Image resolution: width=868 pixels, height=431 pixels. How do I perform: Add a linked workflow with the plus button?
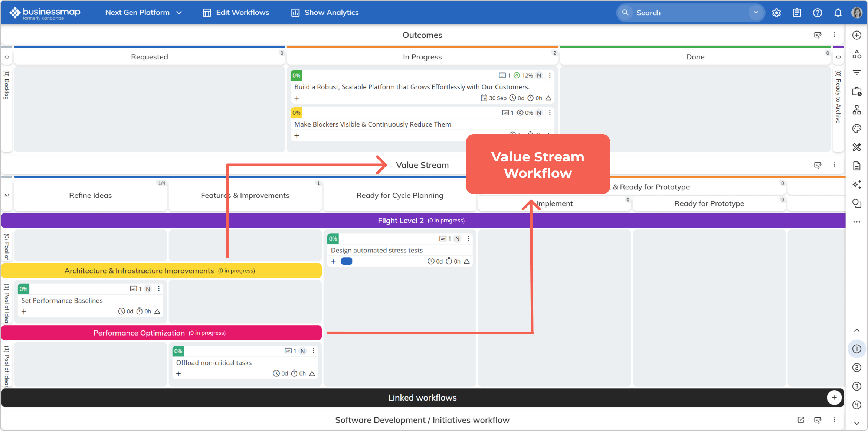834,398
